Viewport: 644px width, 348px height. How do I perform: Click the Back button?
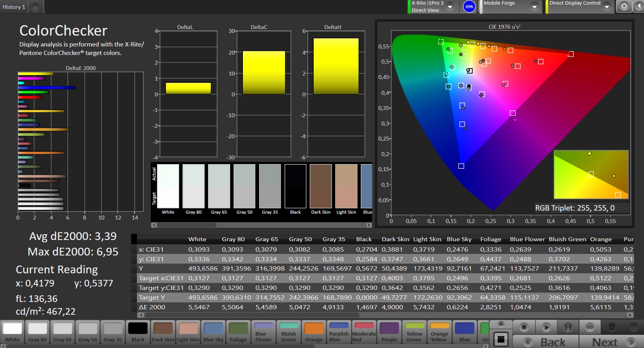coord(546,342)
